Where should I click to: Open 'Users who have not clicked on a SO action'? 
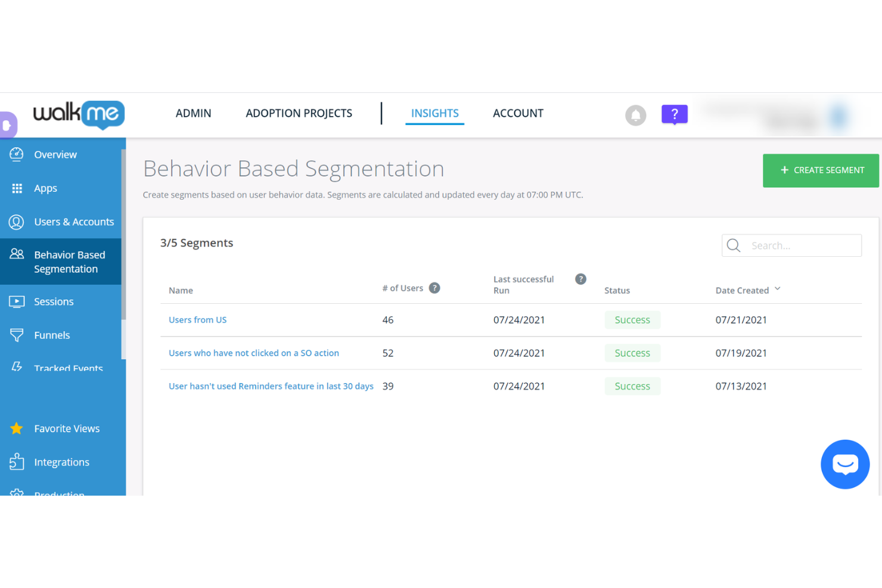(254, 353)
